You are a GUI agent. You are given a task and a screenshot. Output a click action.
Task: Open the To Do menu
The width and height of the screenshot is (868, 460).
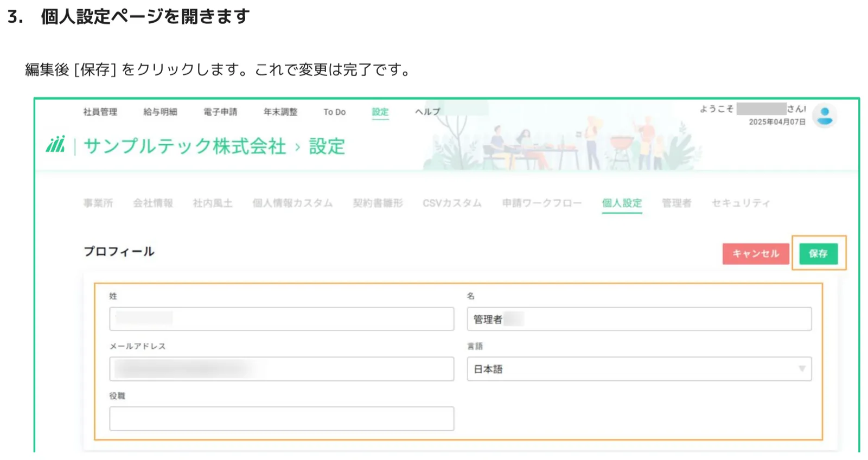(334, 112)
